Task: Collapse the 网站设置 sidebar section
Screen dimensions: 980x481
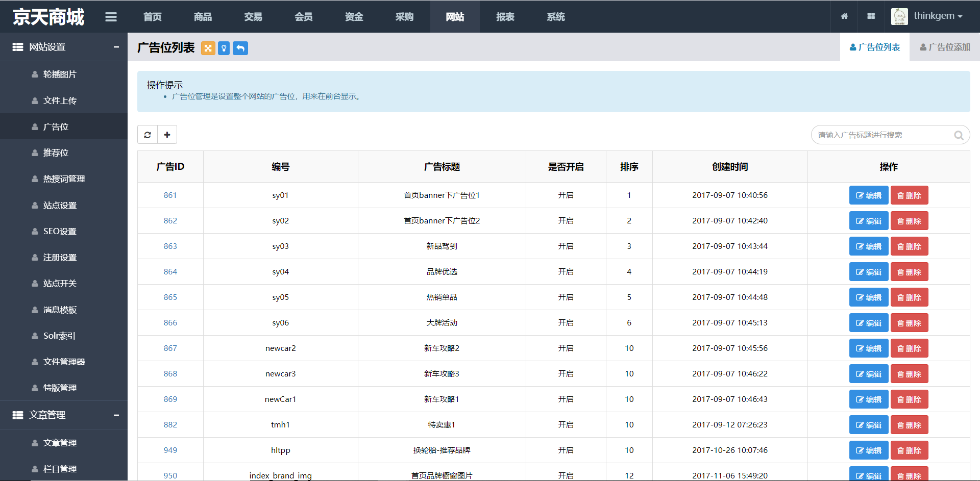Action: 116,47
